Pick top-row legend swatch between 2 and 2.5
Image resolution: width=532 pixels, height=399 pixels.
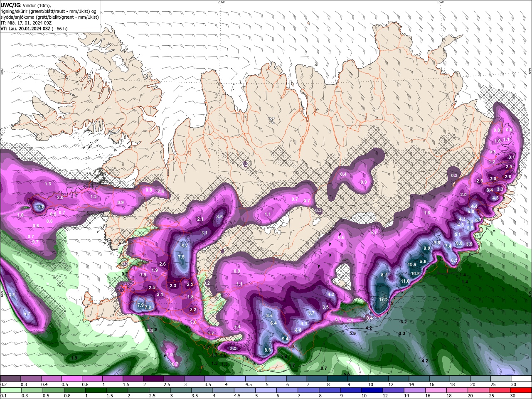pos(153,379)
